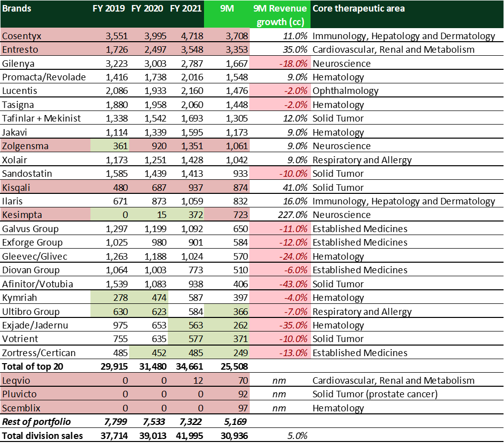Select the Core therapeutic area header
The height and width of the screenshot is (443, 504).
(x=359, y=9)
